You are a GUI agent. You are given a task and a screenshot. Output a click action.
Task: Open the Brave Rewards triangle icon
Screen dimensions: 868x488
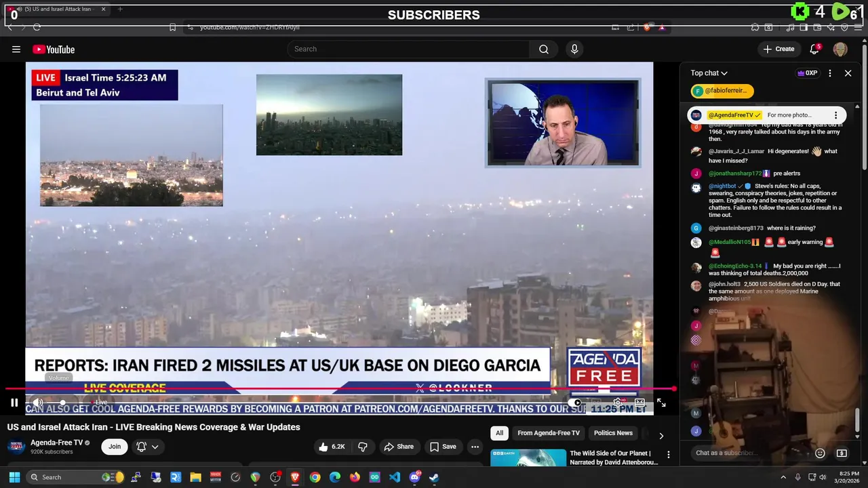tap(661, 27)
